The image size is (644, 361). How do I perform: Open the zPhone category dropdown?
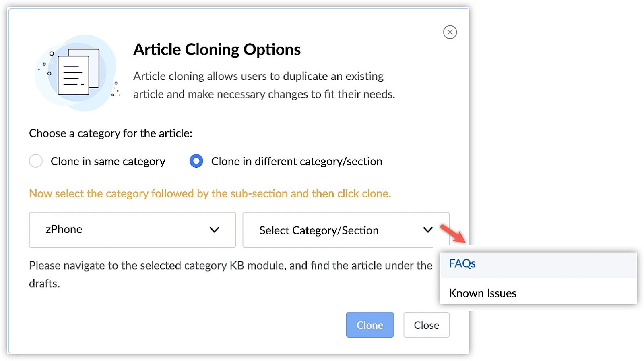[132, 230]
